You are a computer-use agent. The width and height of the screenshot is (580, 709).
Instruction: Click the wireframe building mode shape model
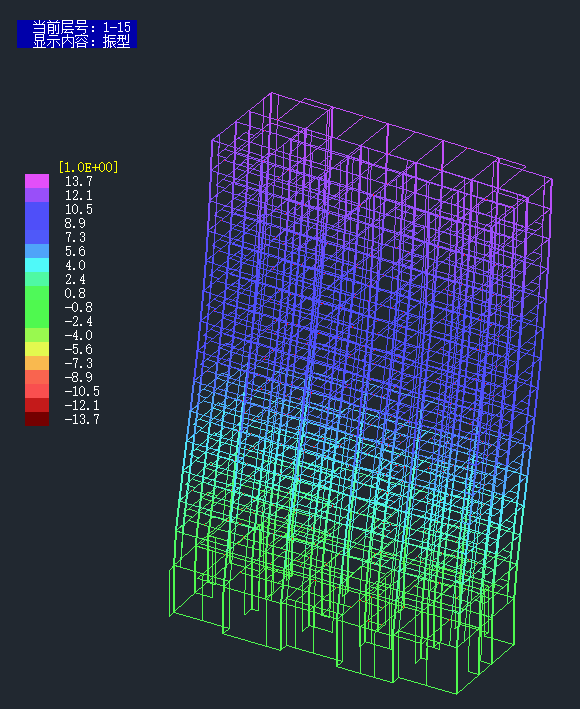coord(362,393)
